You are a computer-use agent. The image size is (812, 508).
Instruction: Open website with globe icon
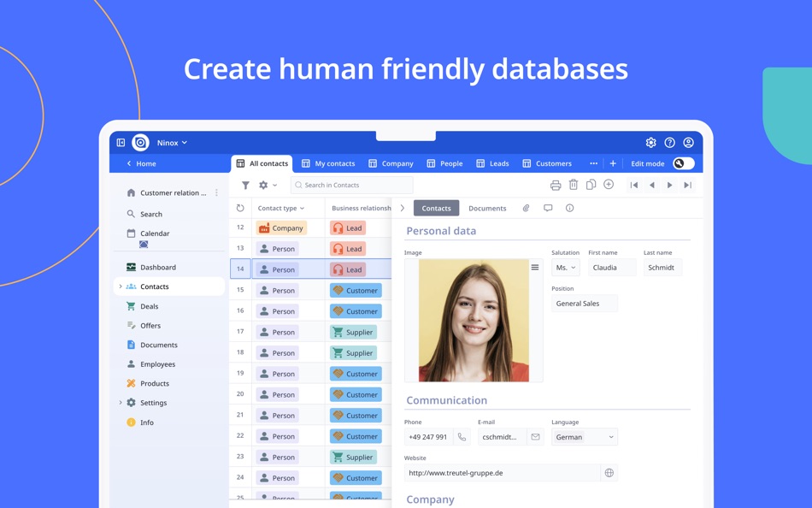point(609,473)
